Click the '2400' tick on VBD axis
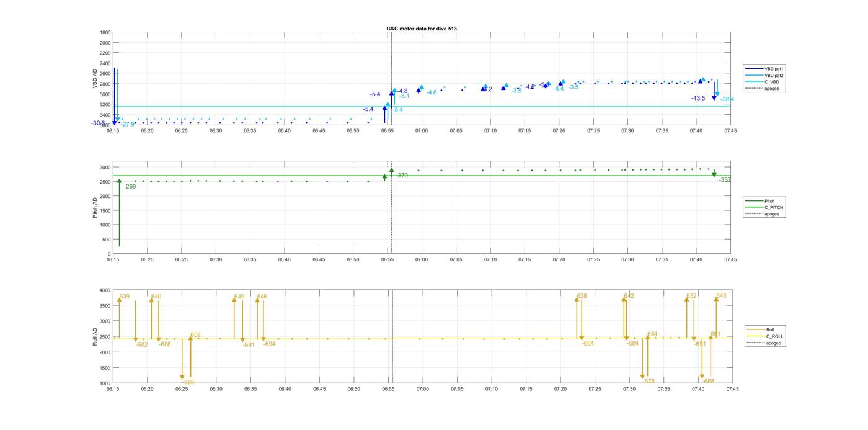This screenshot has height=430, width=868. 105,63
